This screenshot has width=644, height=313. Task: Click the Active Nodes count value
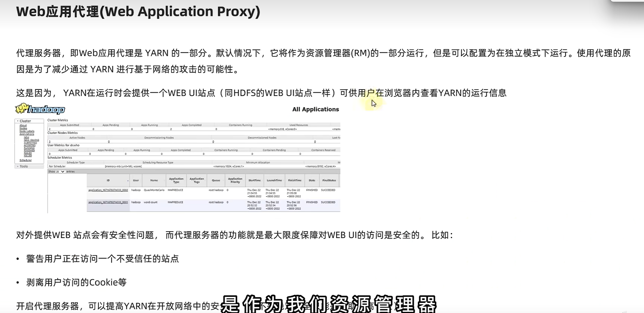point(50,142)
